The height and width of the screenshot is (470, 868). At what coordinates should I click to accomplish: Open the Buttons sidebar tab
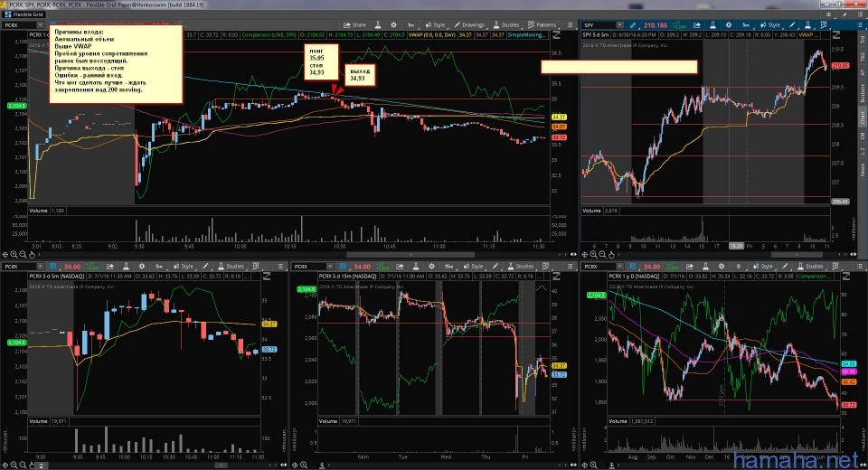pos(862,93)
